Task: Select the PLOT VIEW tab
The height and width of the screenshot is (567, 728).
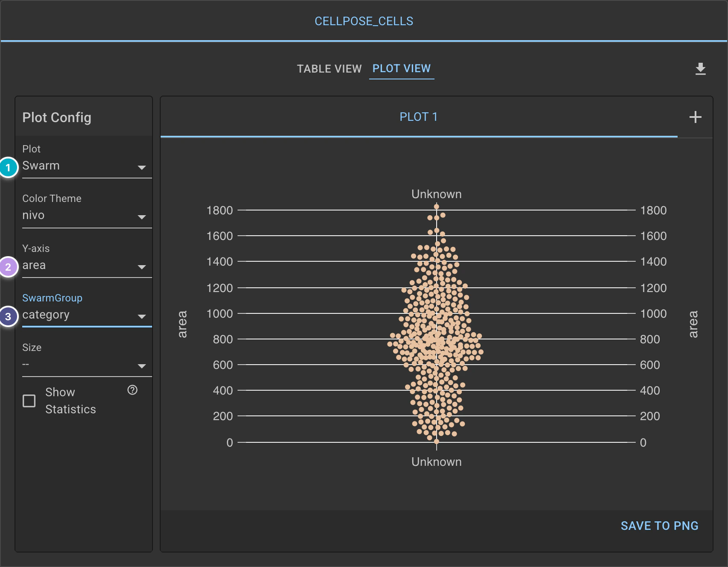Action: point(402,69)
